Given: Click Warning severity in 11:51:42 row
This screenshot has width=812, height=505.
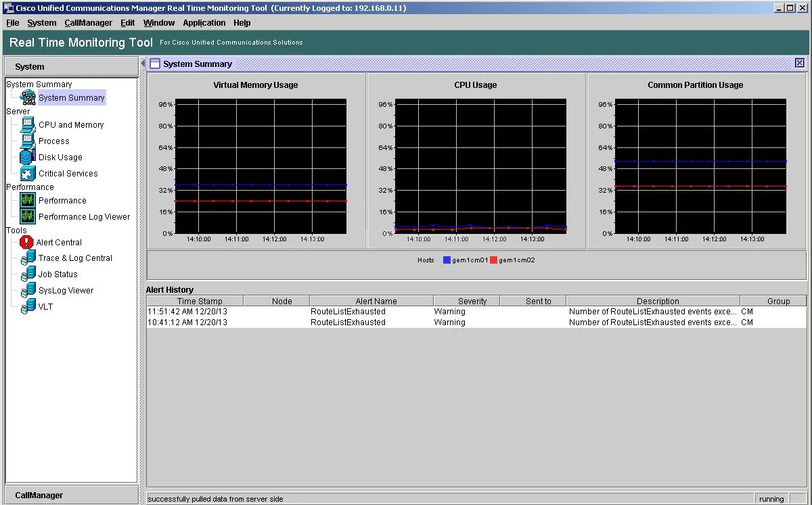Looking at the screenshot, I should tap(450, 312).
